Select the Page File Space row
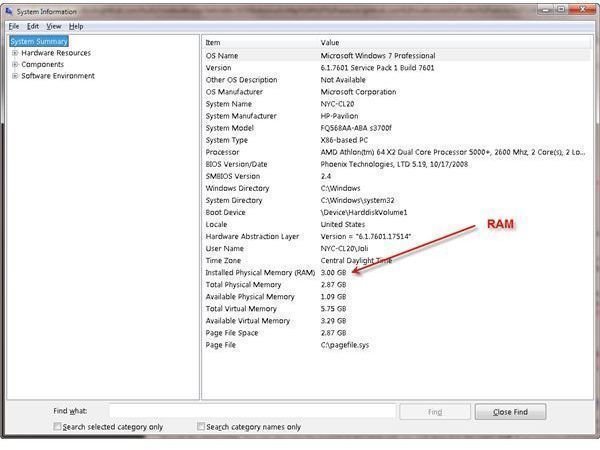The image size is (600, 450). (397, 333)
